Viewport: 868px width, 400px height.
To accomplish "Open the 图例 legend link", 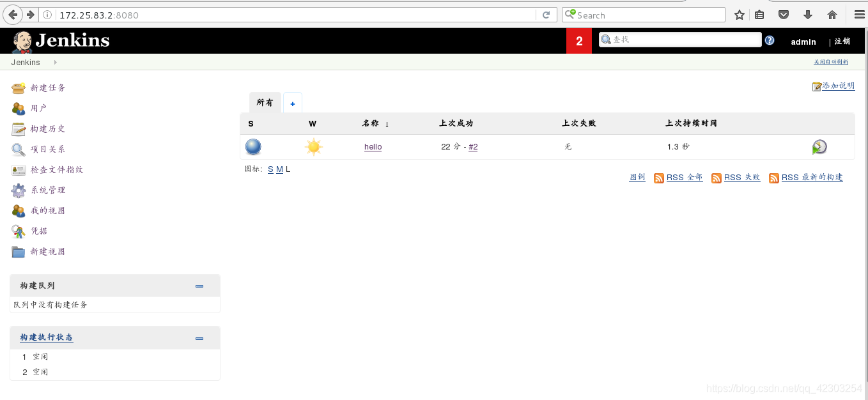I will click(637, 177).
